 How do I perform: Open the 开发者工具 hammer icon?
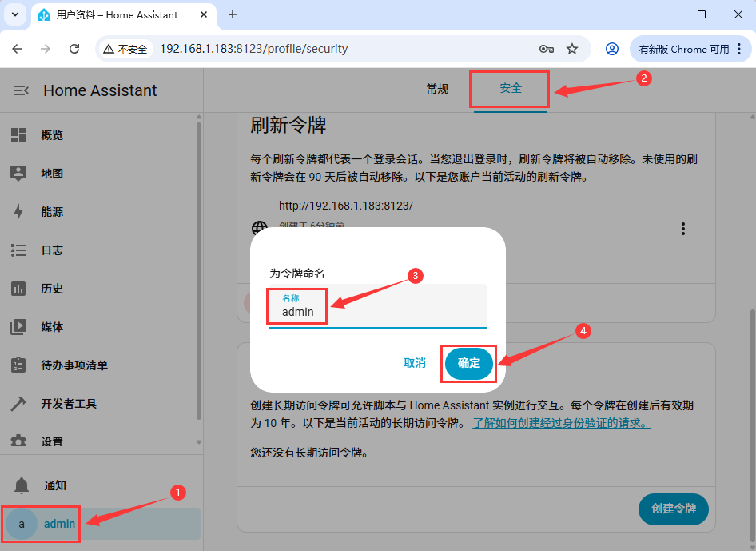[18, 403]
